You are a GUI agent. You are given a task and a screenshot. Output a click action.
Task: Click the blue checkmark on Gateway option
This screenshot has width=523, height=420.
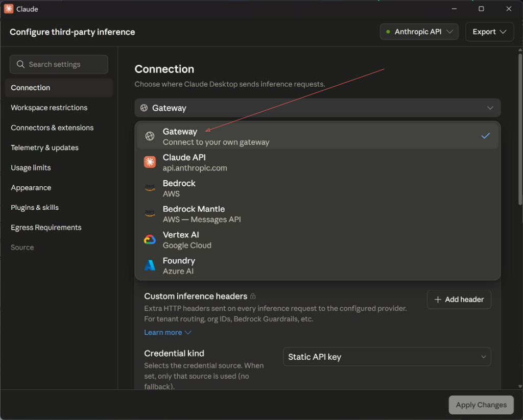point(486,136)
